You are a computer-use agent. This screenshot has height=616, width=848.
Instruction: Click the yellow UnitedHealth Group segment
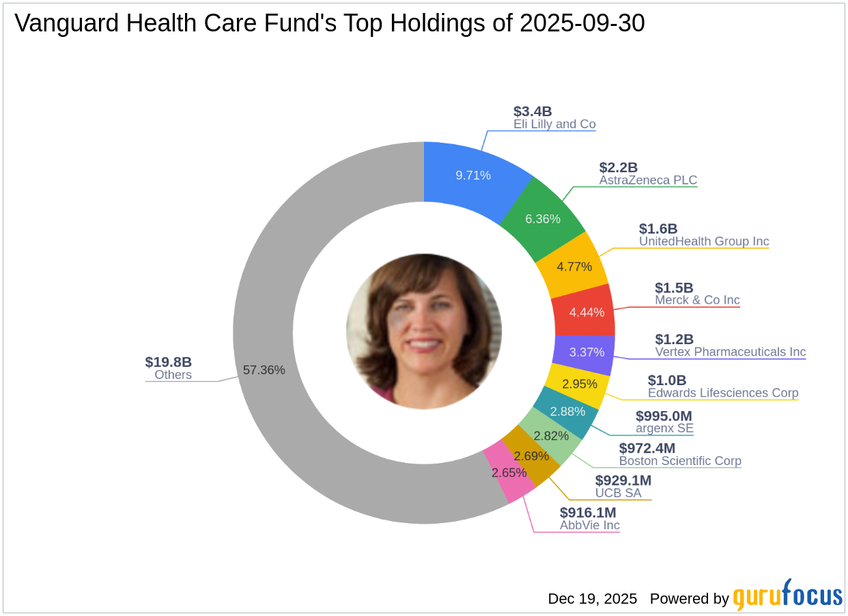pyautogui.click(x=574, y=266)
